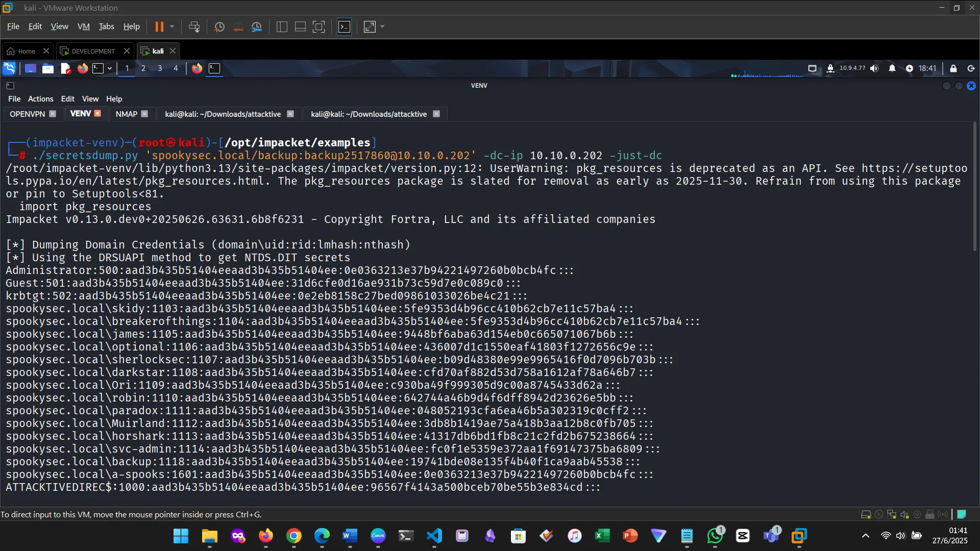Send Ctrl+Alt+Del to the guest
980x551 pixels.
click(194, 27)
